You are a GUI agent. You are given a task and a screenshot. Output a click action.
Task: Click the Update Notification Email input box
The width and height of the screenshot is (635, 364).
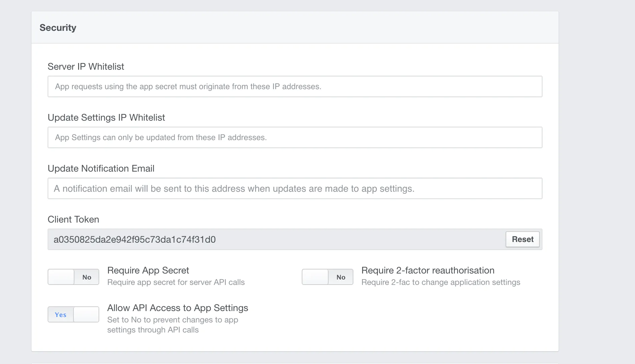point(295,188)
